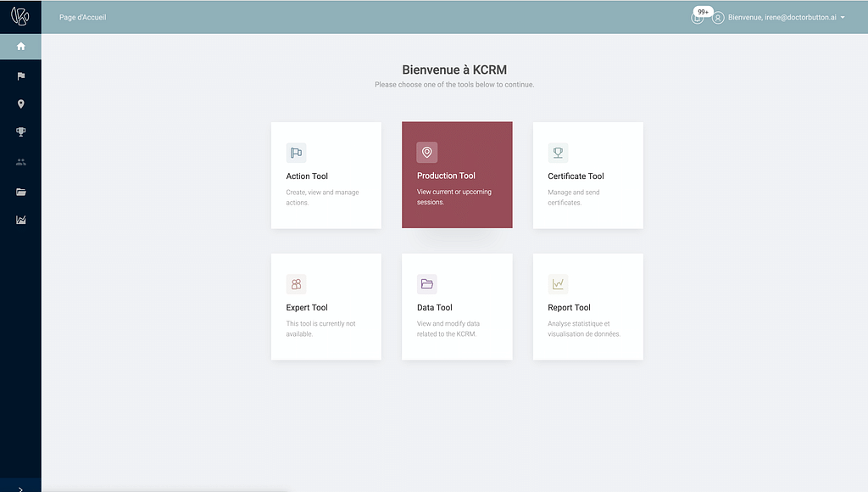Open the Production Tool card
The image size is (868, 492).
pos(457,176)
